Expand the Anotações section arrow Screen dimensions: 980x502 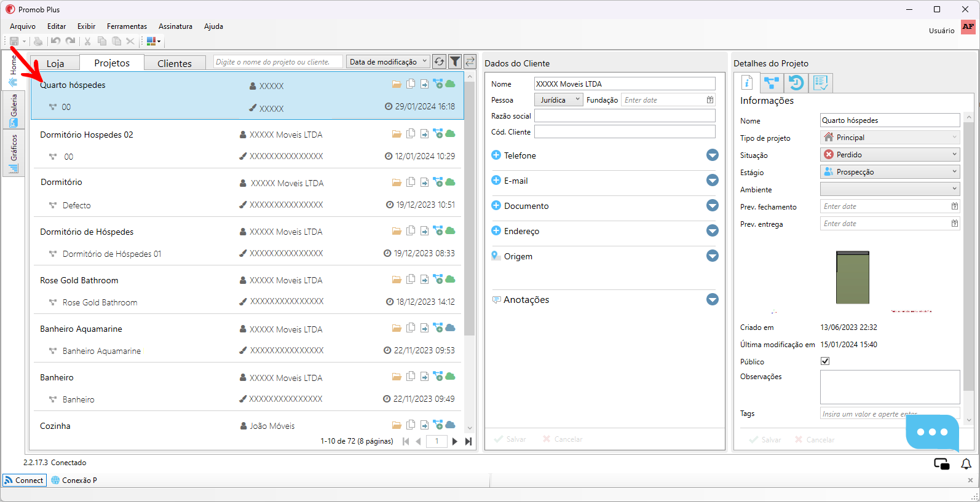[713, 299]
